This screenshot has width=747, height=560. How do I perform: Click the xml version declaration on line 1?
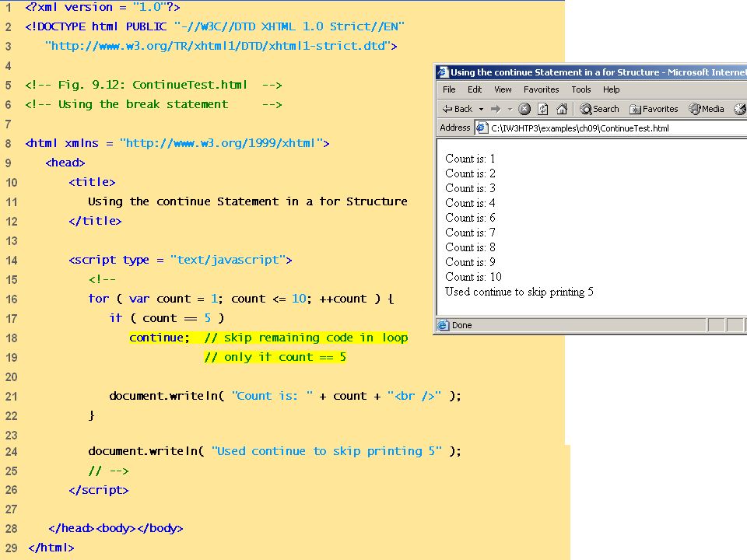click(x=103, y=7)
